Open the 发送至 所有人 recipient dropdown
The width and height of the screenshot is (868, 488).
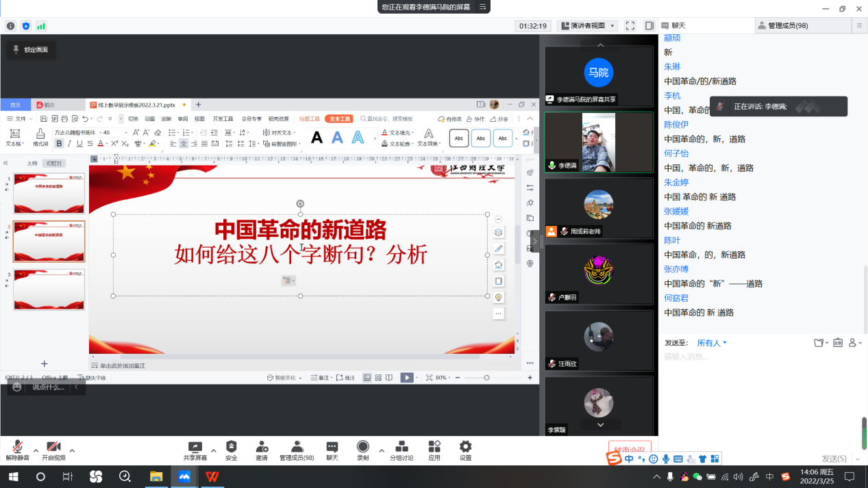(x=712, y=343)
